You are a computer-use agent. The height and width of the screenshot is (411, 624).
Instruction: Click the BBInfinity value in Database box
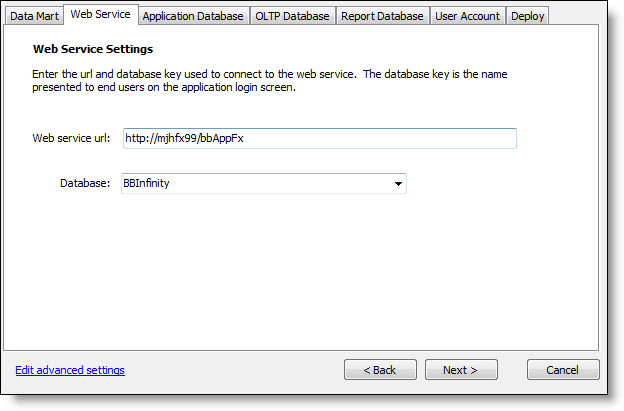tap(147, 184)
